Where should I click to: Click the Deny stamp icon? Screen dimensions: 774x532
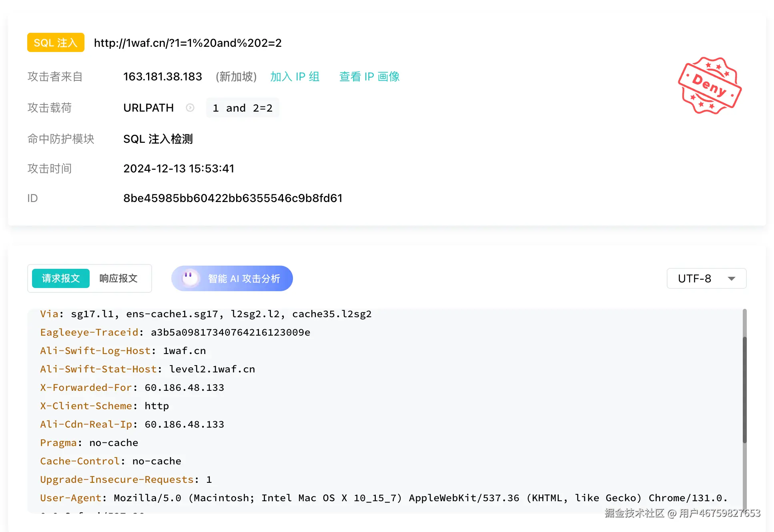[x=710, y=86]
